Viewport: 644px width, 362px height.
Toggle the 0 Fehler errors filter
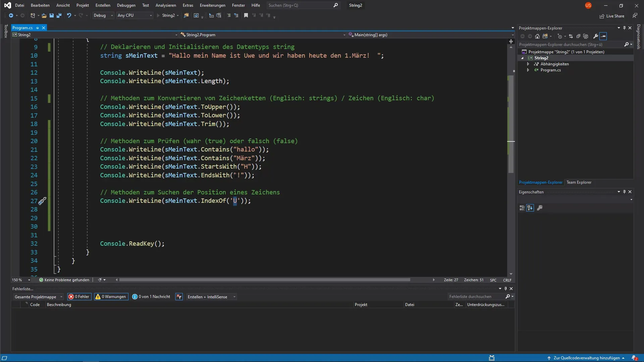pos(79,297)
